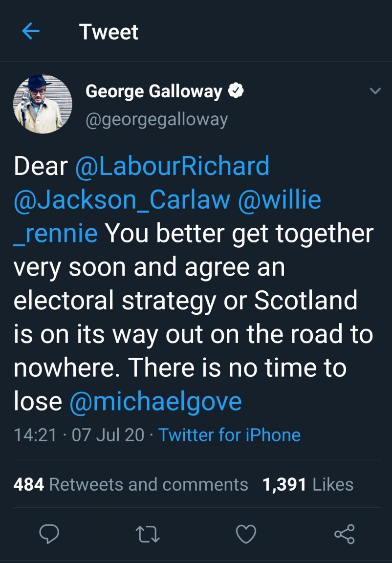Retweet George Galloway's tweet
This screenshot has height=563, width=392.
(x=148, y=534)
